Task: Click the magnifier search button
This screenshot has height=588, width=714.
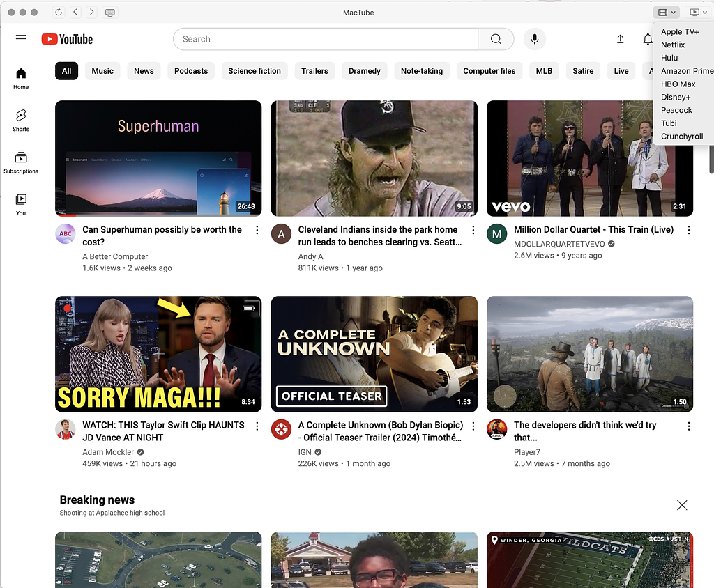Action: (496, 39)
